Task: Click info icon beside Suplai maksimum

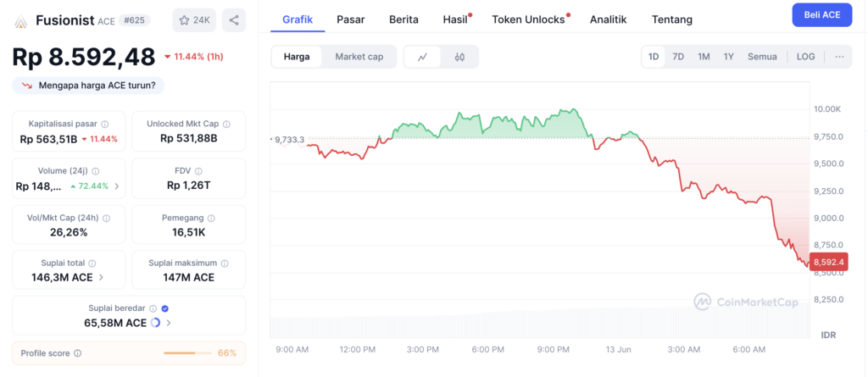Action: tap(224, 263)
